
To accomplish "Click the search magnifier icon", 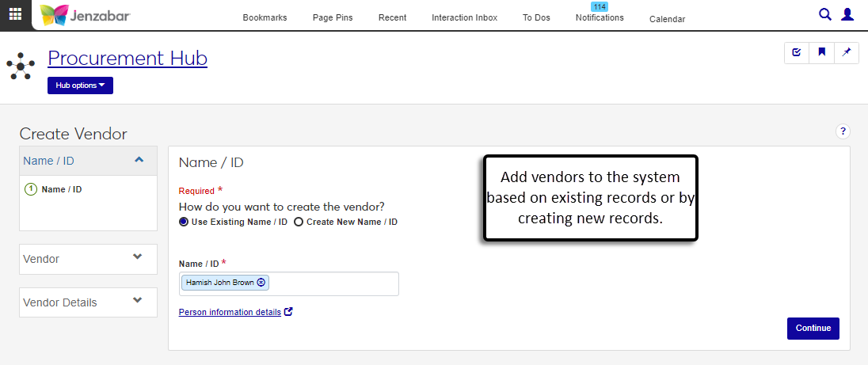I will click(x=824, y=14).
